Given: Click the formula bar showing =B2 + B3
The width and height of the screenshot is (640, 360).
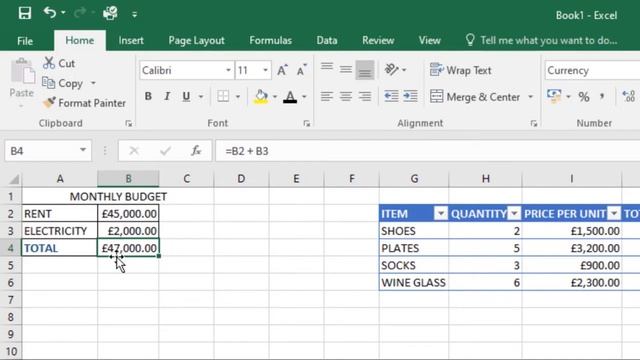Looking at the screenshot, I should (428, 151).
